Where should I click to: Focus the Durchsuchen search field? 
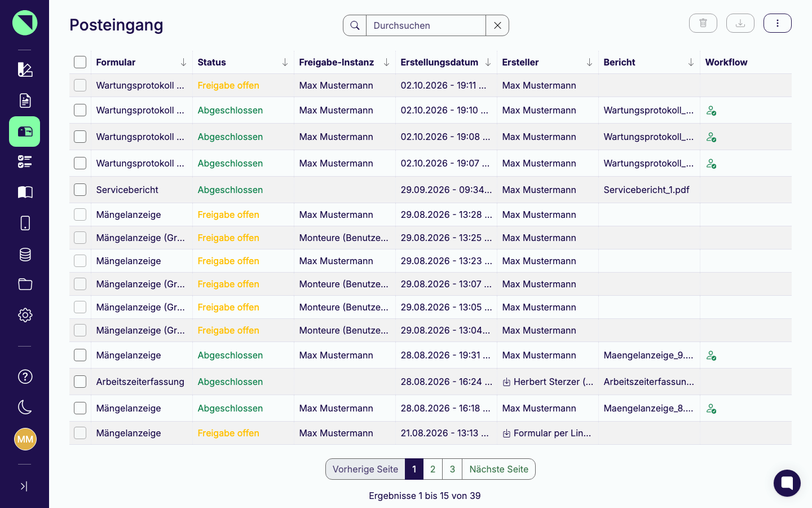point(426,25)
